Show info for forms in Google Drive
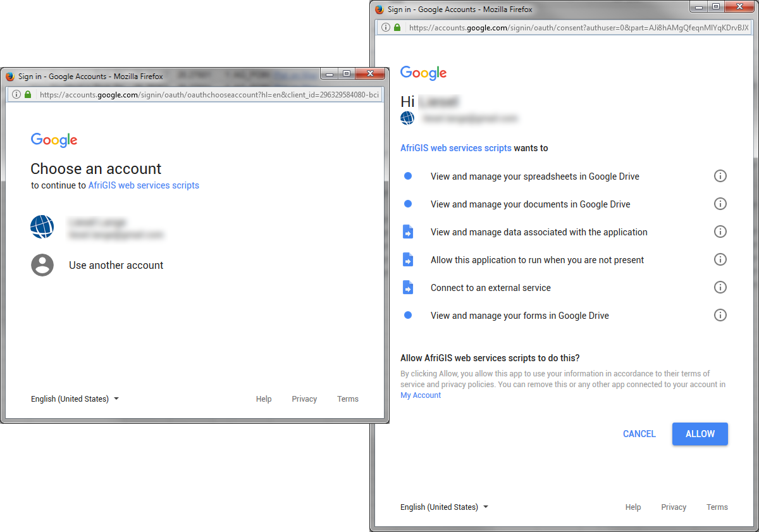Image resolution: width=759 pixels, height=532 pixels. coord(720,315)
